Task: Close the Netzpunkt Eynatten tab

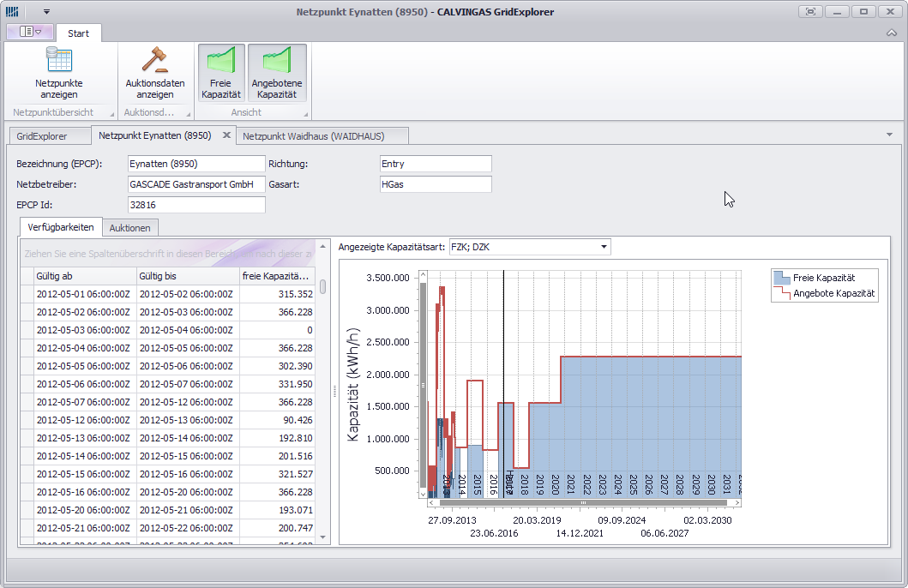Action: (226, 135)
